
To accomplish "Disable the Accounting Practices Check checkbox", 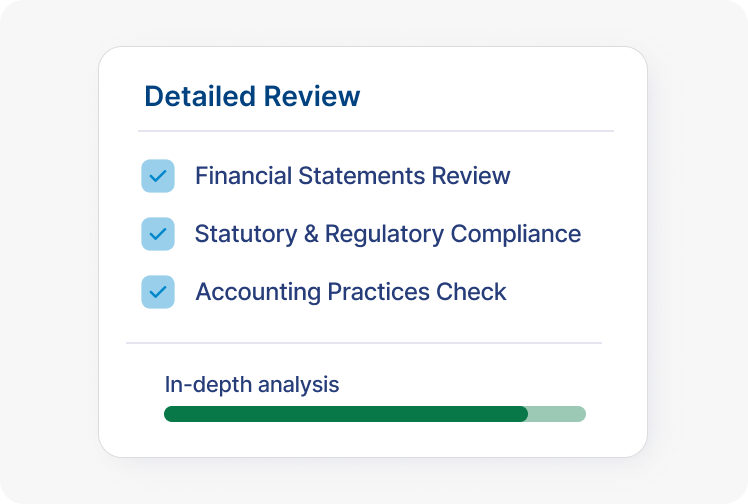I will point(158,292).
